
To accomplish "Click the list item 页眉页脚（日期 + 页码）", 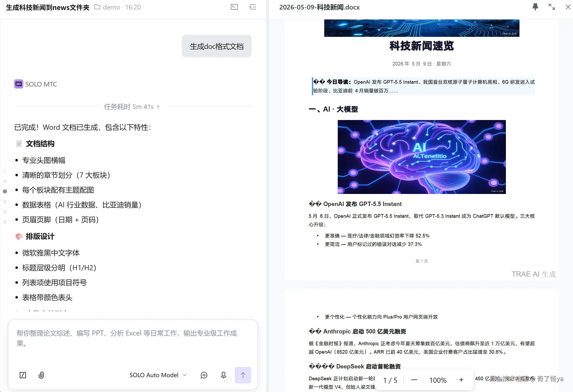I will (60, 220).
